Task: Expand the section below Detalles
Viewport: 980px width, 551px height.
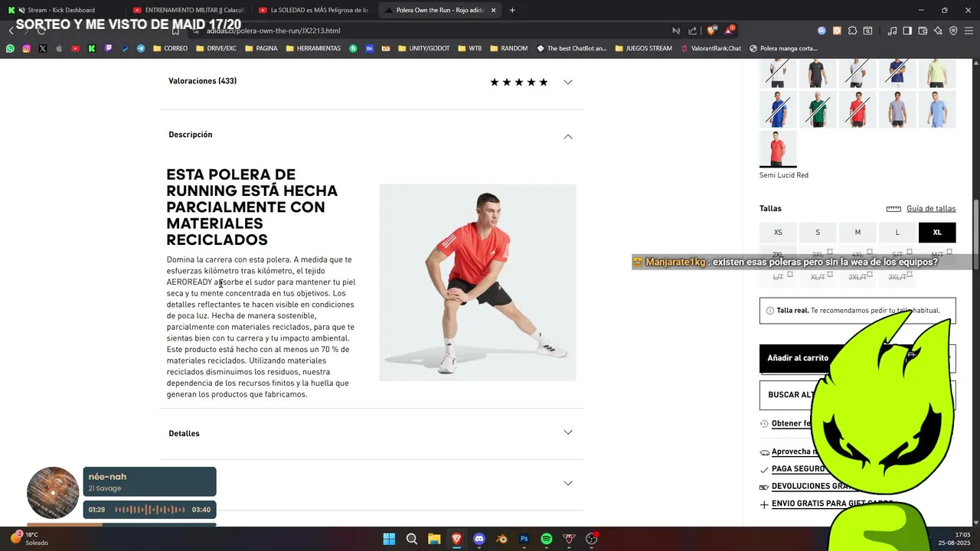Action: click(x=568, y=483)
